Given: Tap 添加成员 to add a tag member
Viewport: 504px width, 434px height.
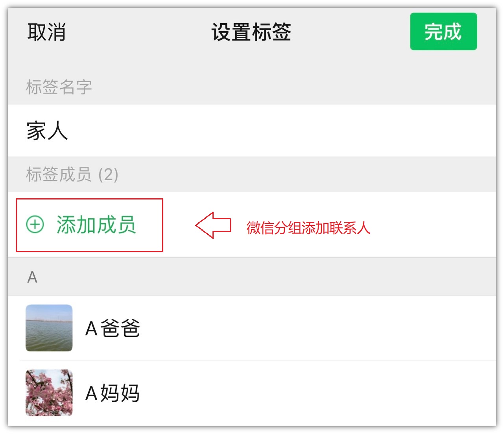Looking at the screenshot, I should click(96, 226).
